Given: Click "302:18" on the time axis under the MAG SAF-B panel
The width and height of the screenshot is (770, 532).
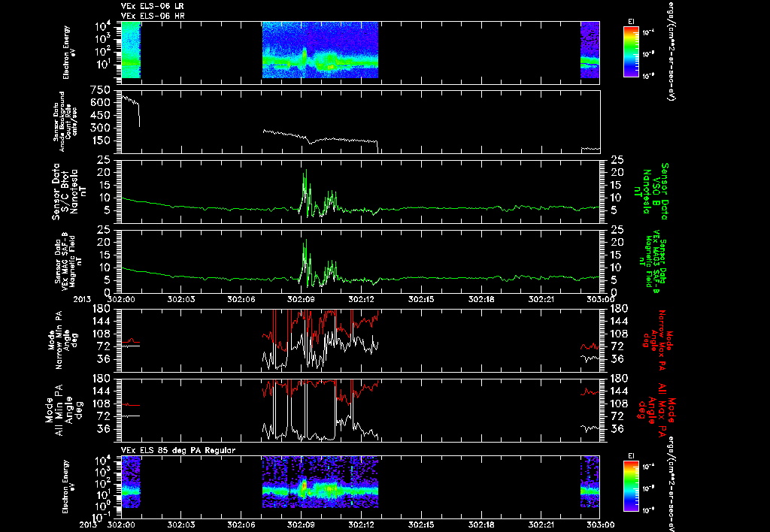Looking at the screenshot, I should 482,299.
